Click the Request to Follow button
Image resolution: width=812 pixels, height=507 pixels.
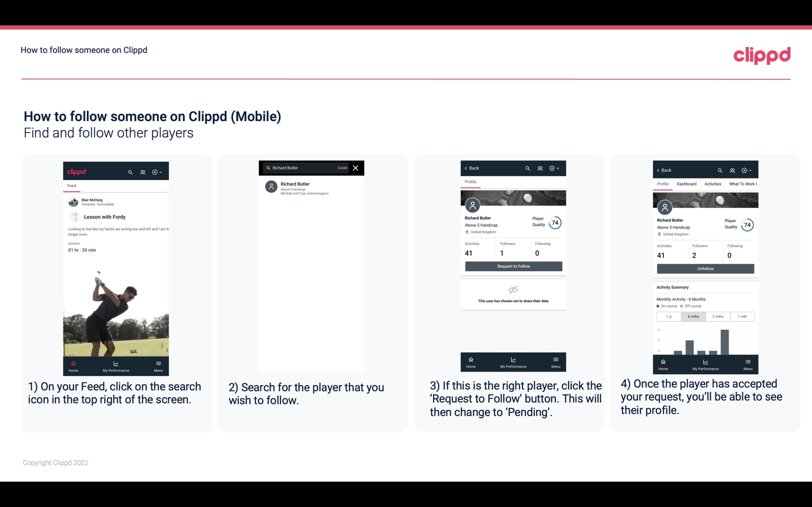pyautogui.click(x=513, y=266)
